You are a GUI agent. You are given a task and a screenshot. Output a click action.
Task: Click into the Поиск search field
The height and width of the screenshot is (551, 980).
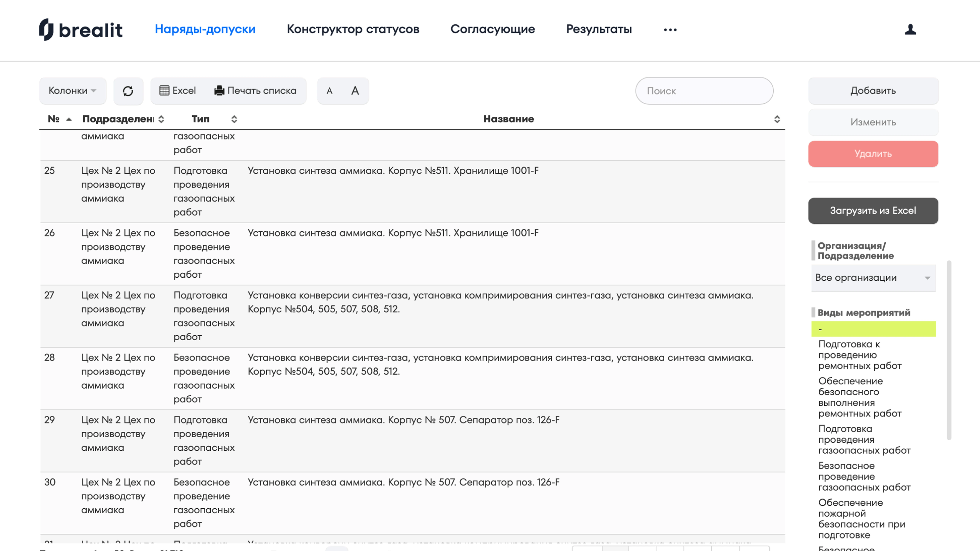coord(704,91)
